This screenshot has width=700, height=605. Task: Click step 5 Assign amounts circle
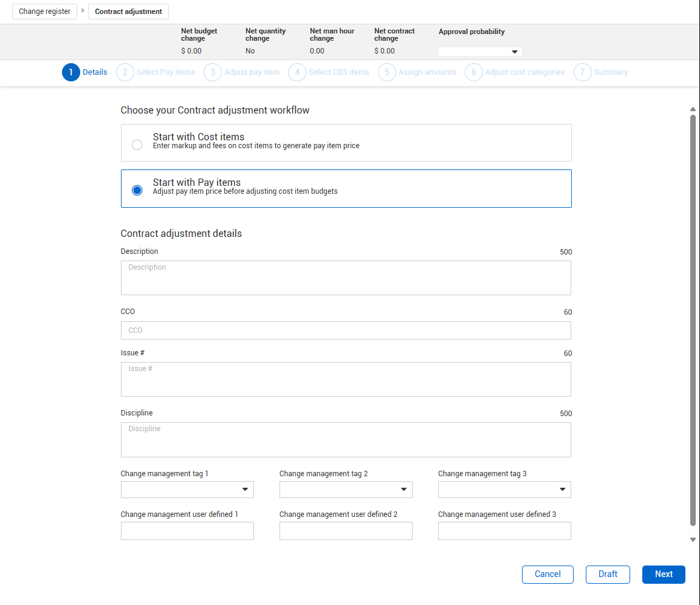[x=386, y=72]
